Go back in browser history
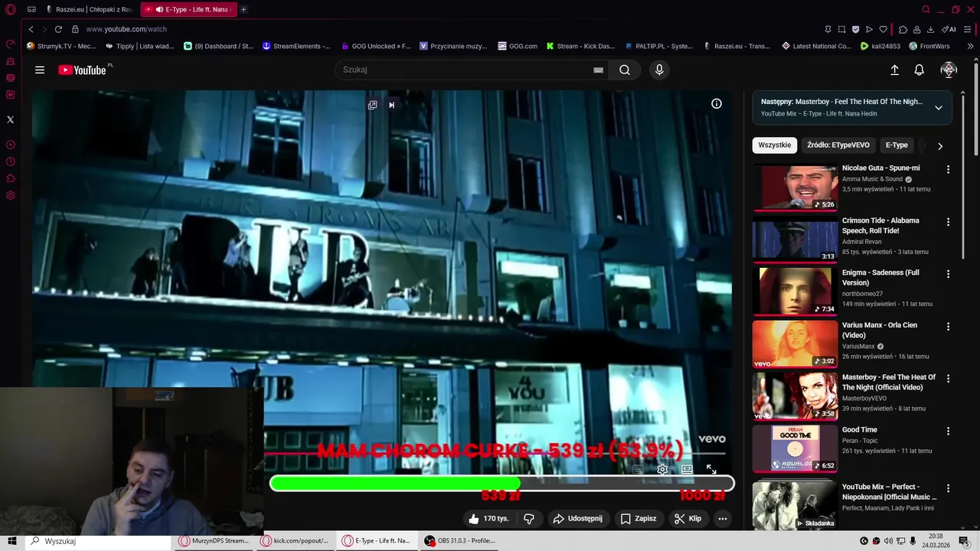 point(31,29)
